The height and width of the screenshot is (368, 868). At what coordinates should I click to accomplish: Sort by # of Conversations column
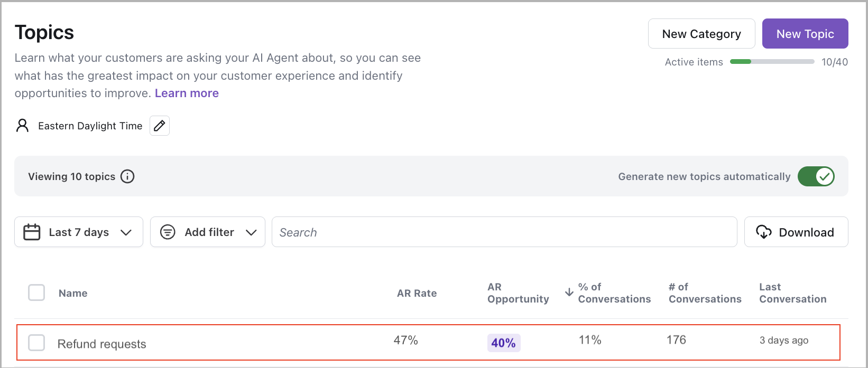tap(705, 293)
